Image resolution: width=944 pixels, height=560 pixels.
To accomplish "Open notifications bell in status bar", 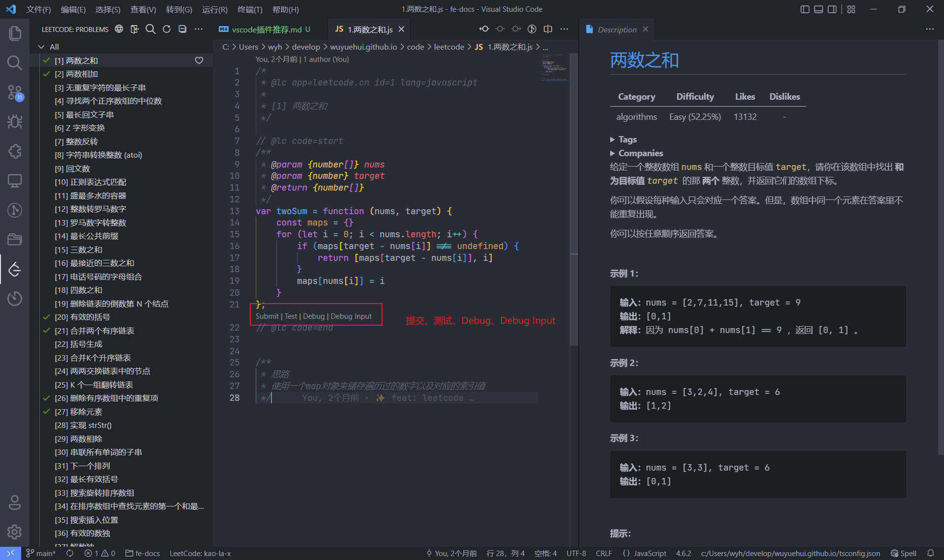I will pos(931,553).
